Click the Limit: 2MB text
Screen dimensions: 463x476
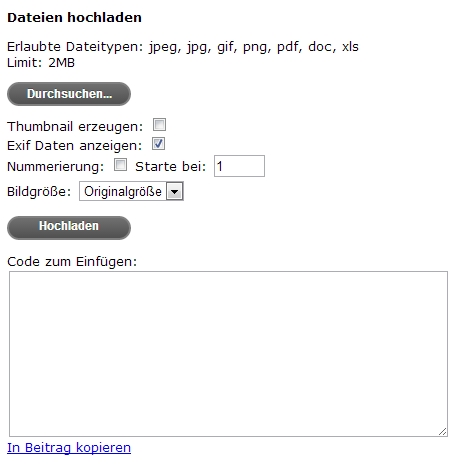41,62
